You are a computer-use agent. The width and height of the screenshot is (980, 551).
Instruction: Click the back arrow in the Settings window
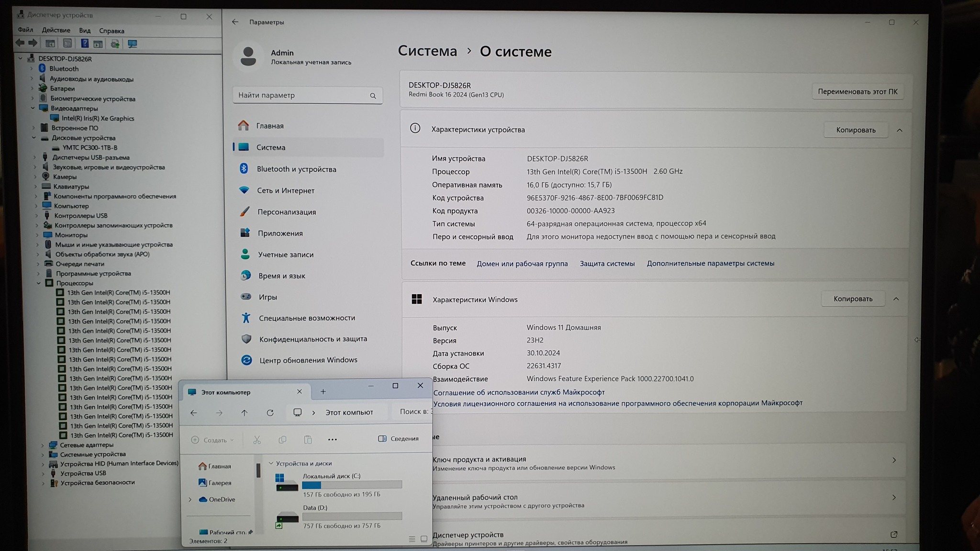coord(235,22)
